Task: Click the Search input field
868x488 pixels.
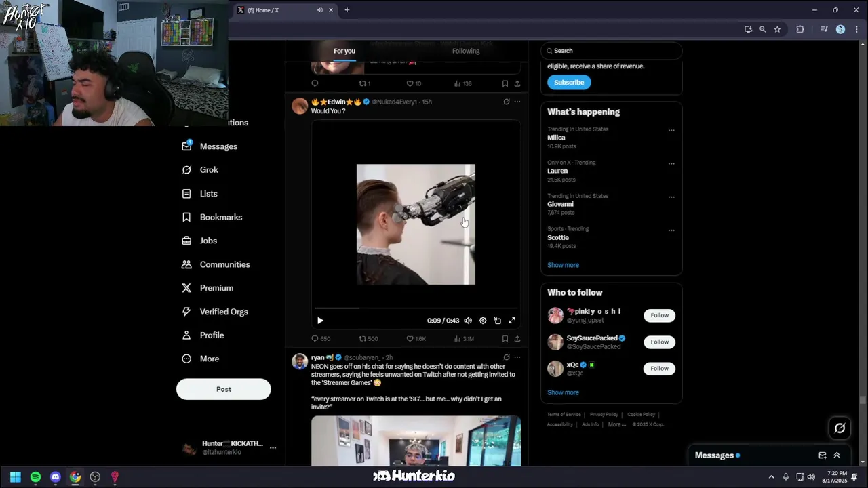Action: pos(612,51)
